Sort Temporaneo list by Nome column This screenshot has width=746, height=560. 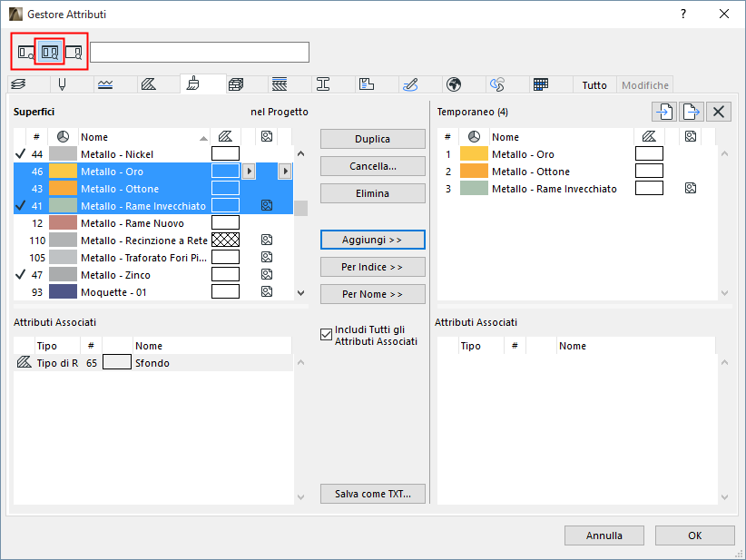(x=562, y=137)
